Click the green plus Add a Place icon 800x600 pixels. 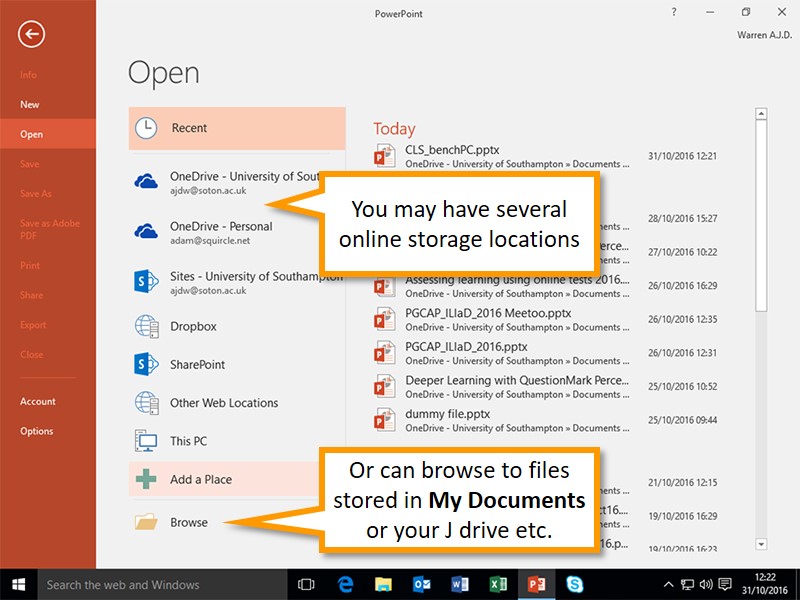pos(146,479)
